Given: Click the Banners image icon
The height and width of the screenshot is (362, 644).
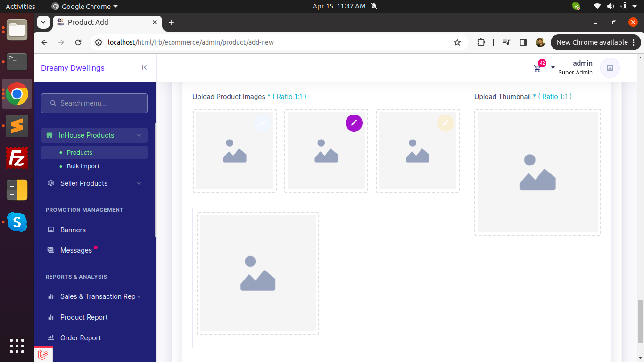Looking at the screenshot, I should pos(51,230).
